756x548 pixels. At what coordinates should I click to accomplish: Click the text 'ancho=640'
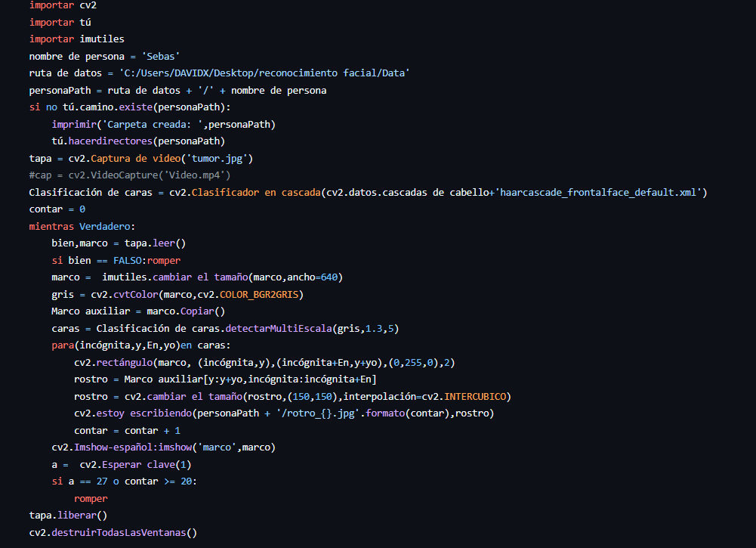[313, 277]
